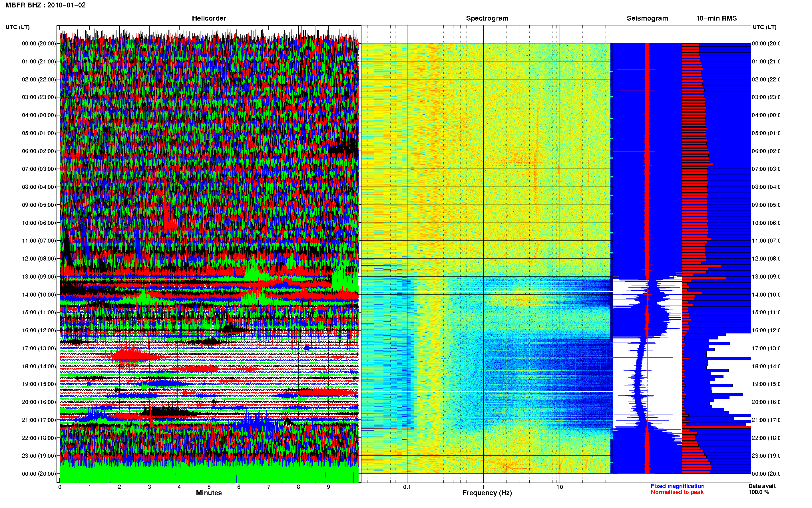Click the 'Minutes' x-axis label
This screenshot has height=508, width=812.
point(209,493)
